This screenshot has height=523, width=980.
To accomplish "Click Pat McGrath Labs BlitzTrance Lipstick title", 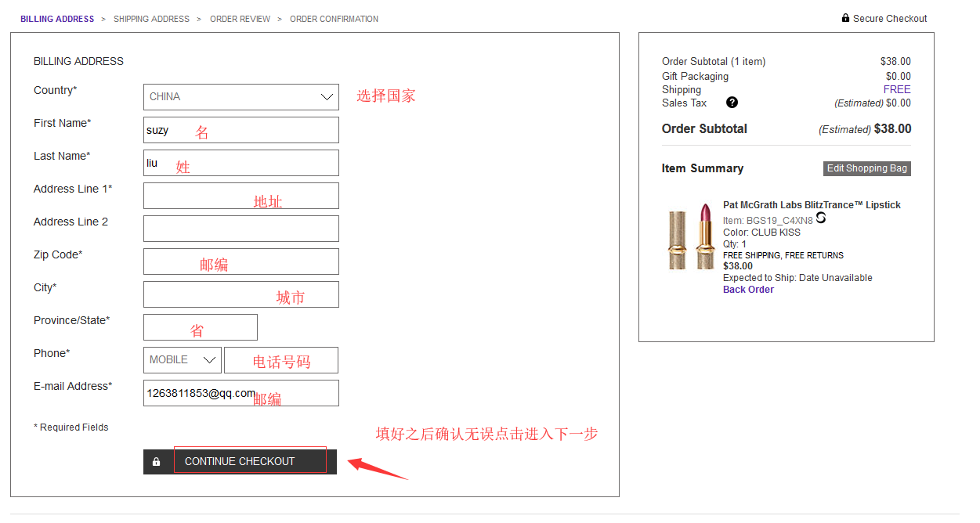I will coord(812,205).
